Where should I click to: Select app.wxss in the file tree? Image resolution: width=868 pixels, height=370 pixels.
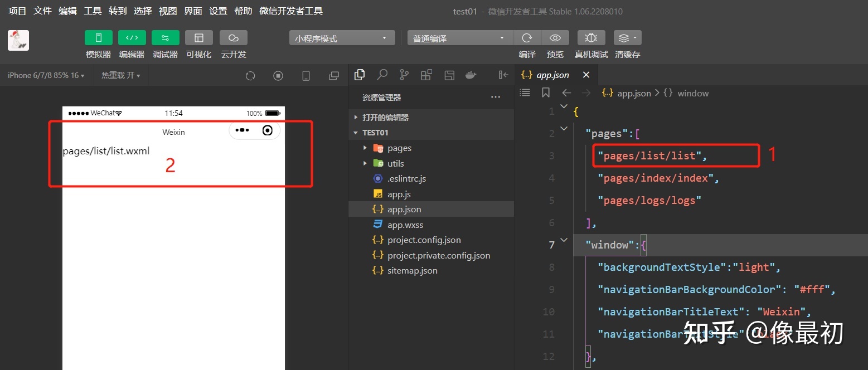(x=405, y=225)
